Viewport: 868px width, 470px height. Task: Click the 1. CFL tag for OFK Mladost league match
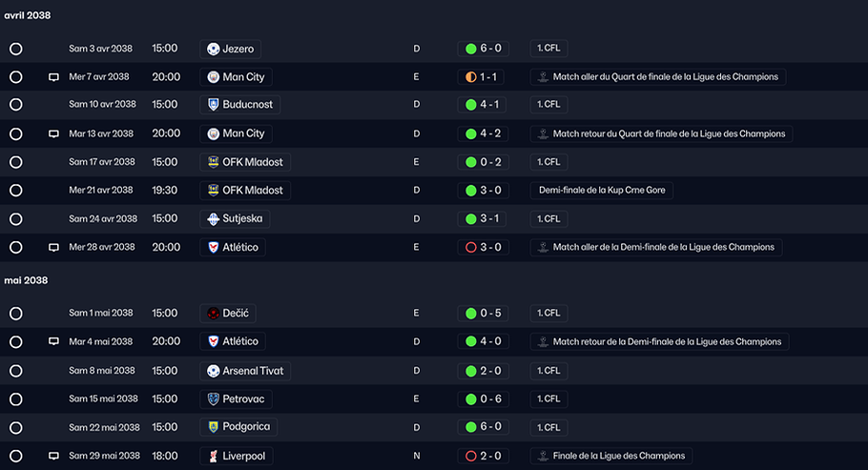click(548, 162)
